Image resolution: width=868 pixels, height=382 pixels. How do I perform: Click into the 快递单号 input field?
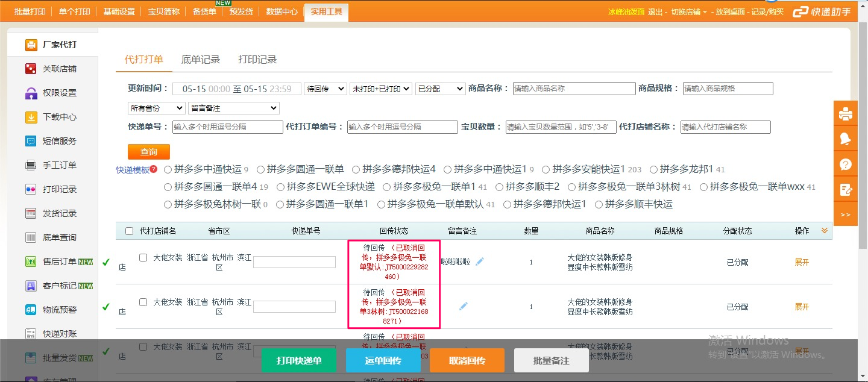228,127
